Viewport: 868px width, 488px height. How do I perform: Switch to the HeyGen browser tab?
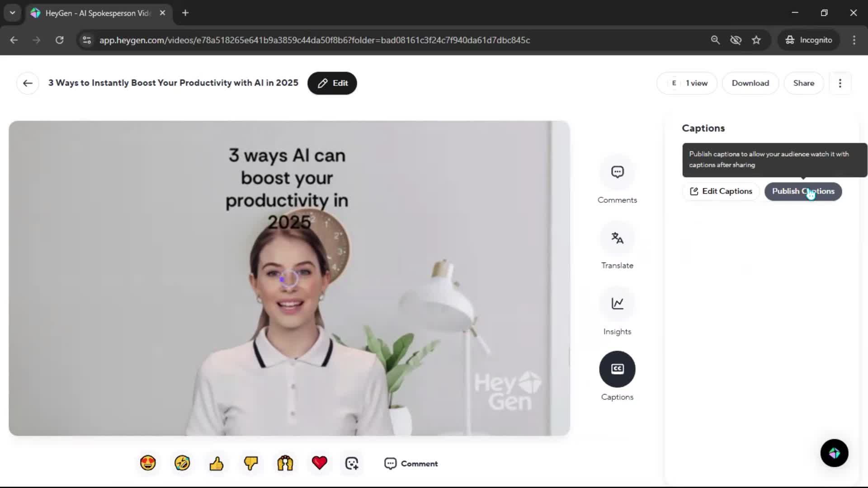[x=97, y=13]
